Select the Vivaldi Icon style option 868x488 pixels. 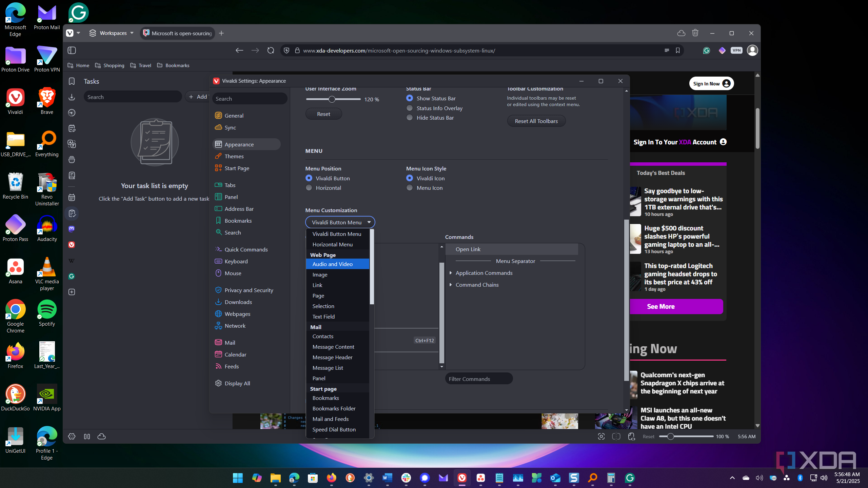(x=426, y=178)
